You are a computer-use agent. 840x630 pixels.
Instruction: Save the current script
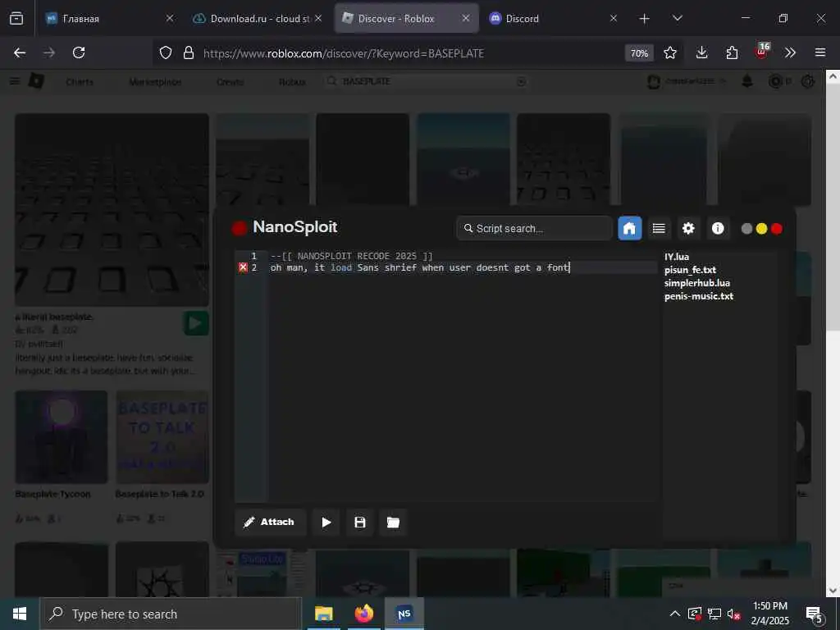tap(360, 522)
